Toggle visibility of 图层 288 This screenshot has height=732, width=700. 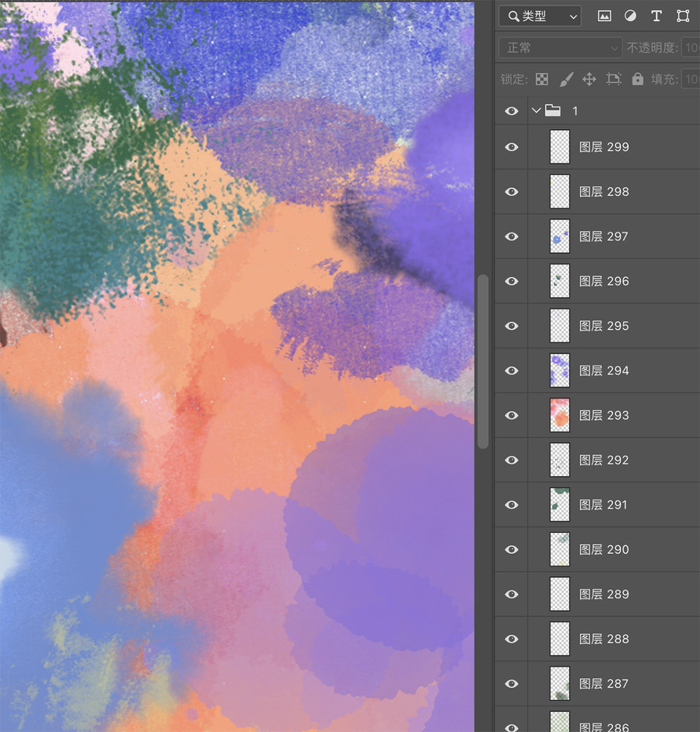512,639
